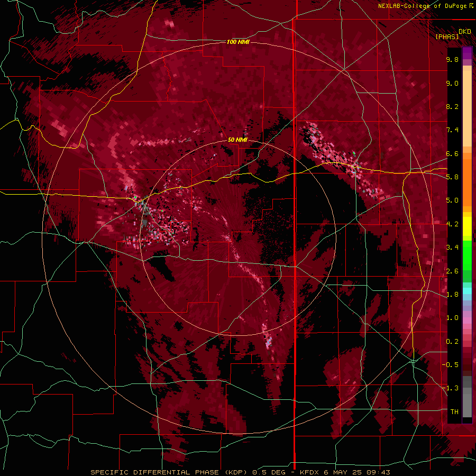476x476 pixels.
Task: Select the -0.5 legend value
Action: point(450,365)
